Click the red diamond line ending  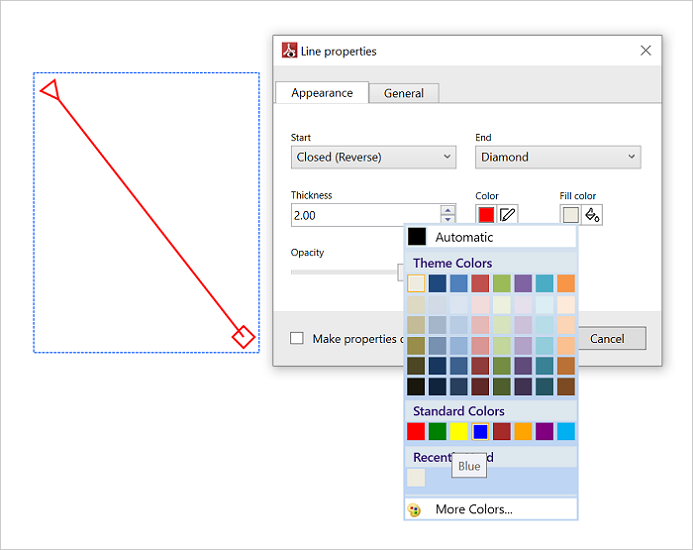[243, 337]
